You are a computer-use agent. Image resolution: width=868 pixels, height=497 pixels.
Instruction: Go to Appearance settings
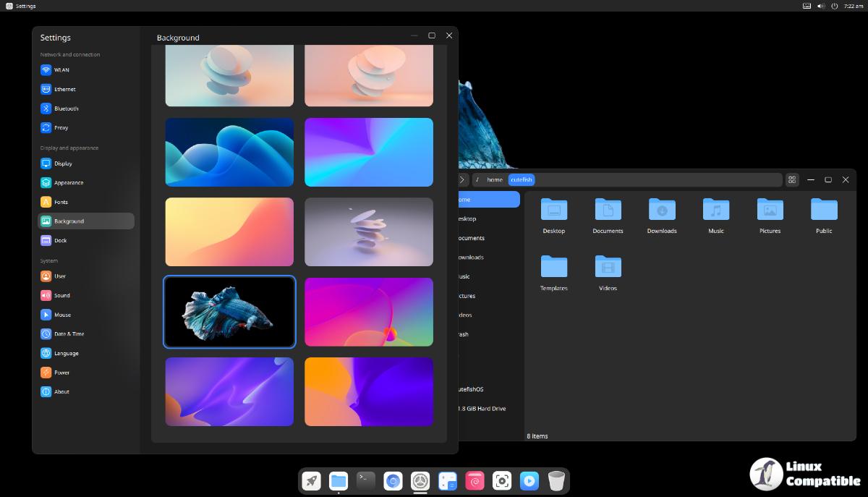click(x=69, y=183)
